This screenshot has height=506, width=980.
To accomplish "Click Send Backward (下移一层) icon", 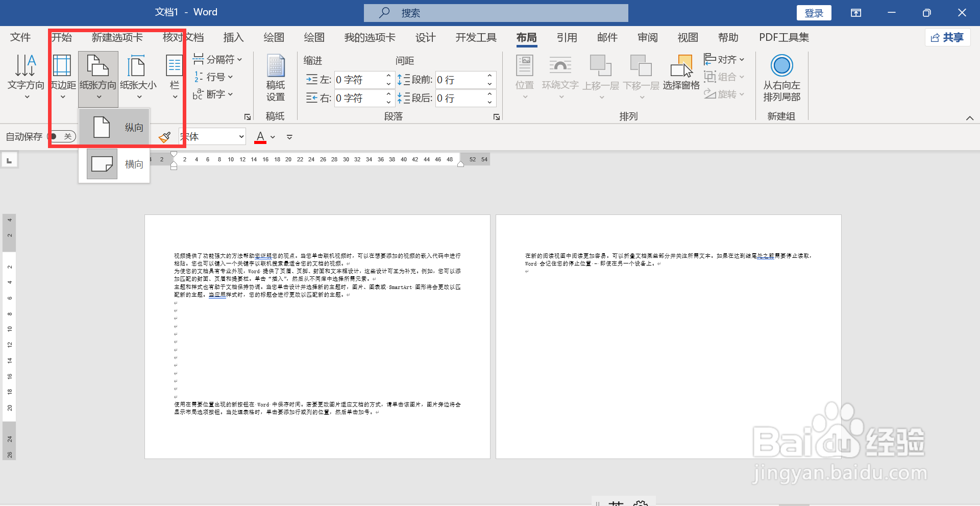I will tap(641, 77).
